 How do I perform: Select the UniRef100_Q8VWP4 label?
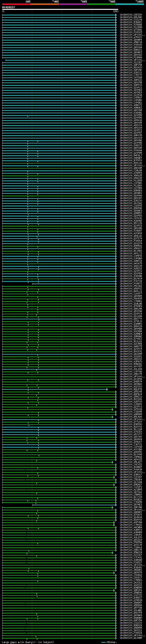coord(131,40)
